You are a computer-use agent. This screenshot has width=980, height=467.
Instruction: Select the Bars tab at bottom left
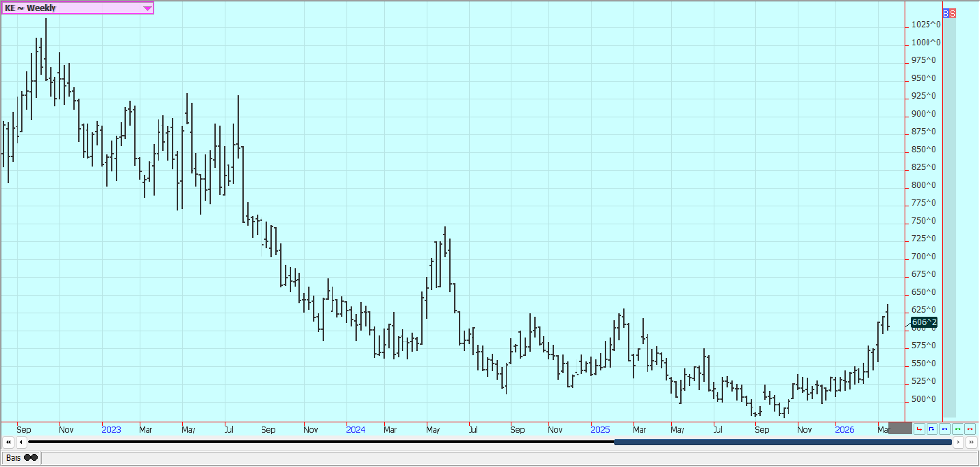[x=21, y=457]
